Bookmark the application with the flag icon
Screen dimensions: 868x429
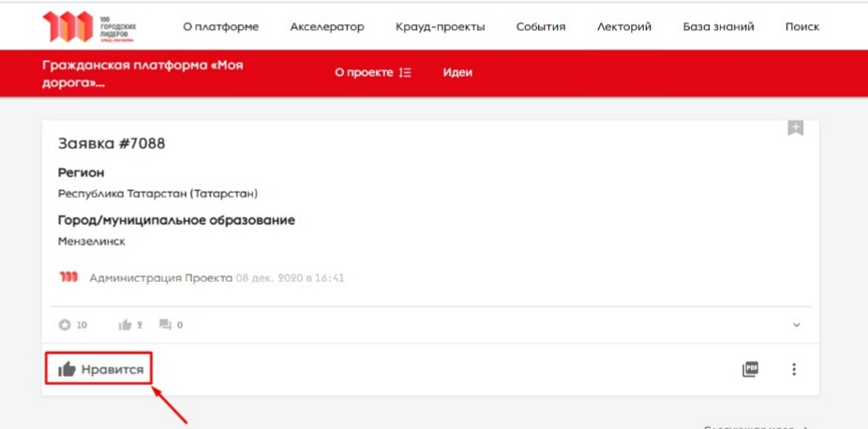[795, 129]
